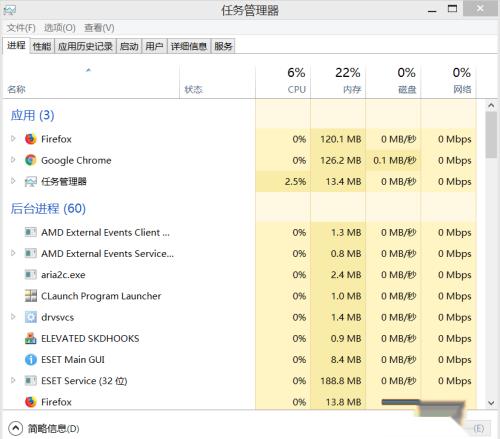Image resolution: width=500 pixels, height=439 pixels.
Task: Switch to the 性能 tab
Action: click(42, 46)
